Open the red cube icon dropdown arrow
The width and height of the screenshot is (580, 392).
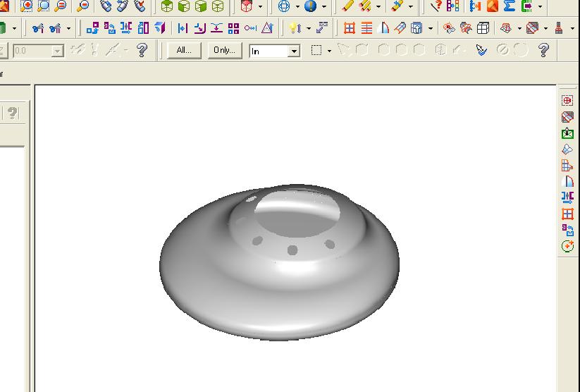coord(260,6)
